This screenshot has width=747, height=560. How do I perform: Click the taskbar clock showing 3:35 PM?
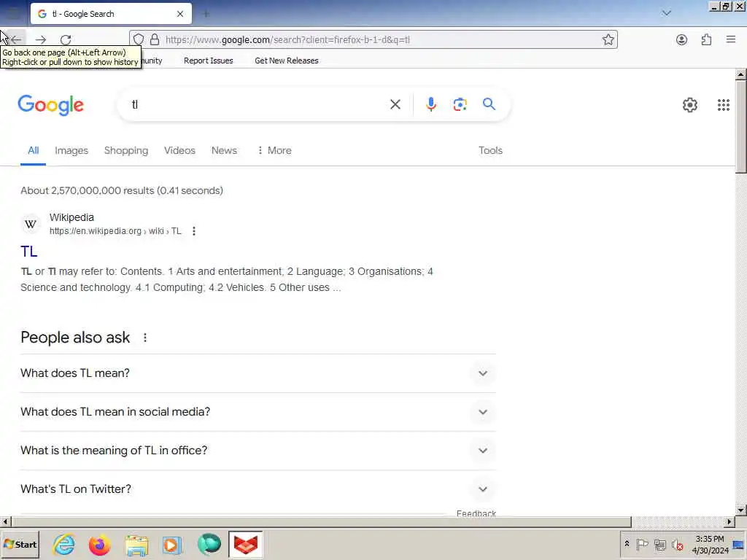tap(710, 544)
